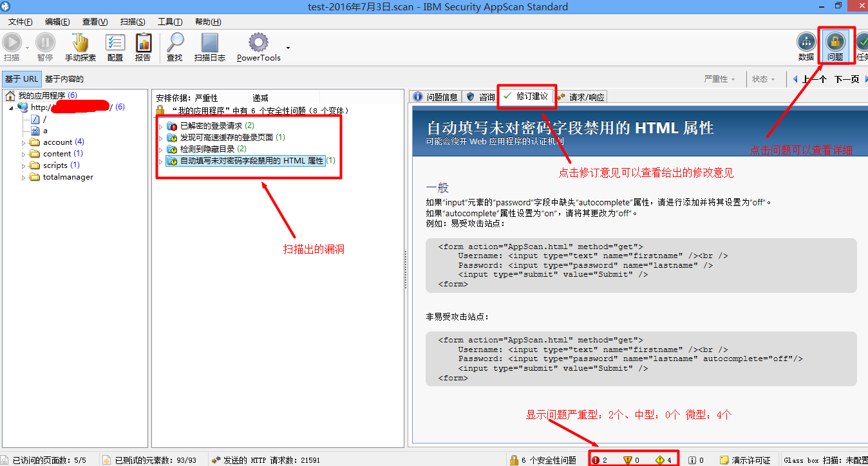This screenshot has height=466, width=868.
Task: Click 发送的 HTTP 请求数 status entry
Action: click(x=265, y=460)
